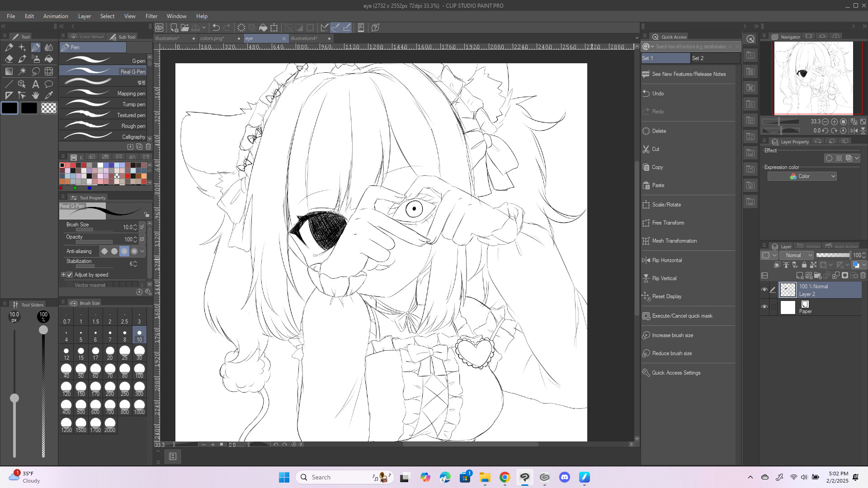Expand the Adjust by speed plus expander

63,275
